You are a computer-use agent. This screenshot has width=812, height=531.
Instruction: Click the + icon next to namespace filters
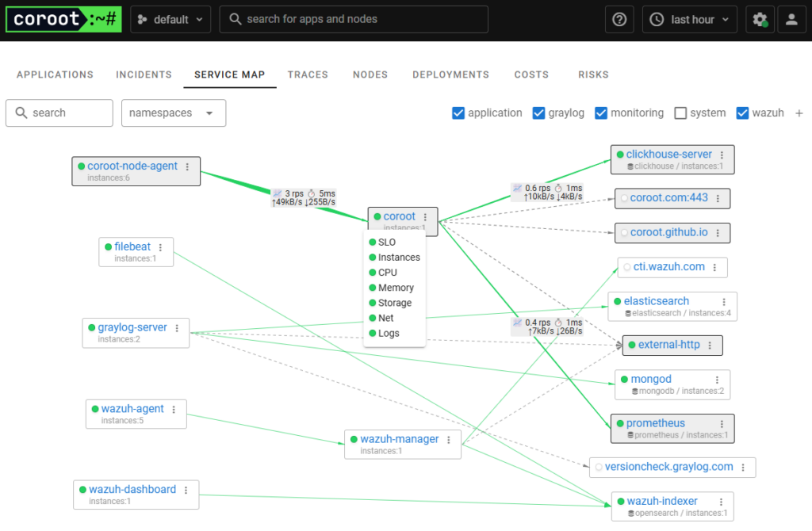tap(799, 113)
